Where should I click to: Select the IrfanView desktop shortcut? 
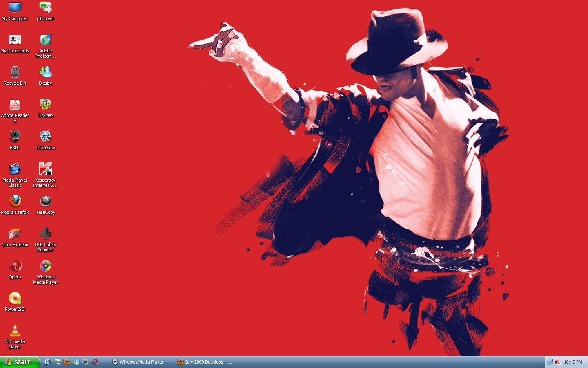click(x=45, y=141)
